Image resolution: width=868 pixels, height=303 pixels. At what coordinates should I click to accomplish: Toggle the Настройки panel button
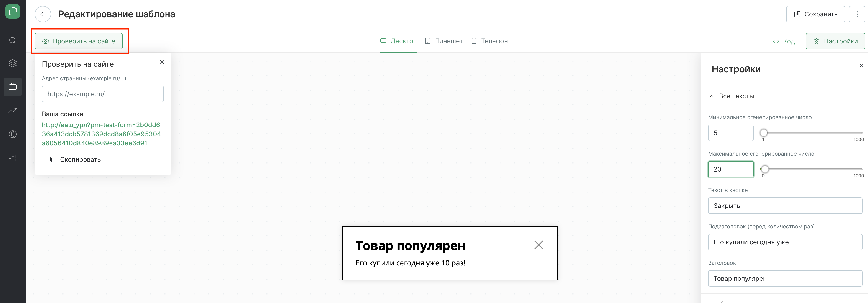pos(835,41)
